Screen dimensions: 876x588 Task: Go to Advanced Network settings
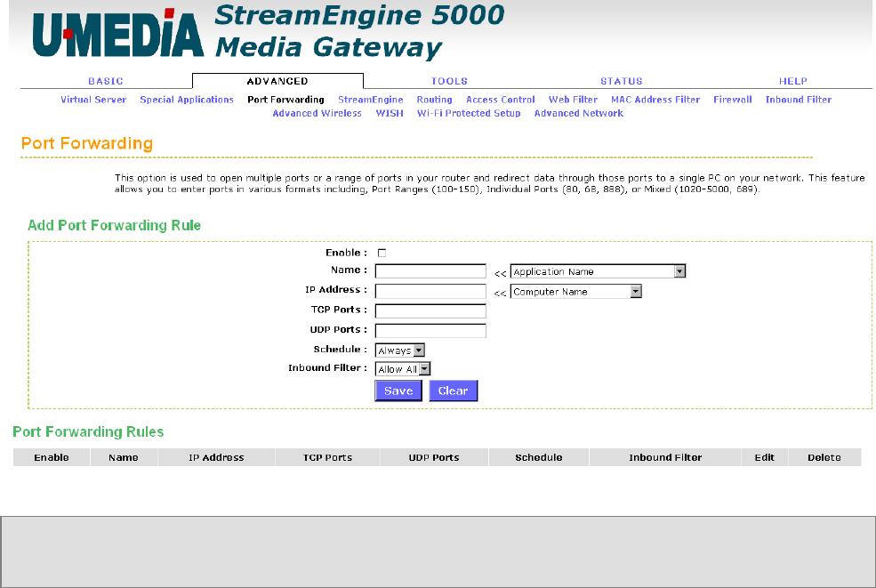pos(579,113)
